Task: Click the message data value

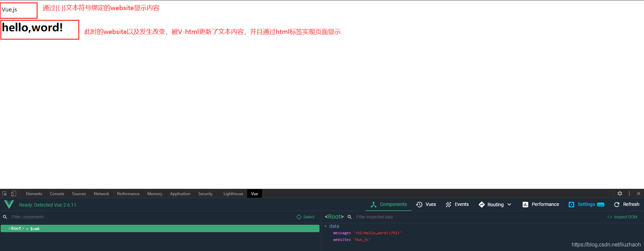Action: [377, 233]
